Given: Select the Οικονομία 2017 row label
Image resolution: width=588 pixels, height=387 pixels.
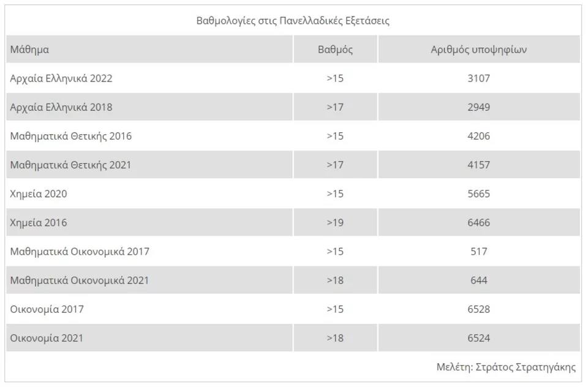Looking at the screenshot, I should tap(47, 309).
